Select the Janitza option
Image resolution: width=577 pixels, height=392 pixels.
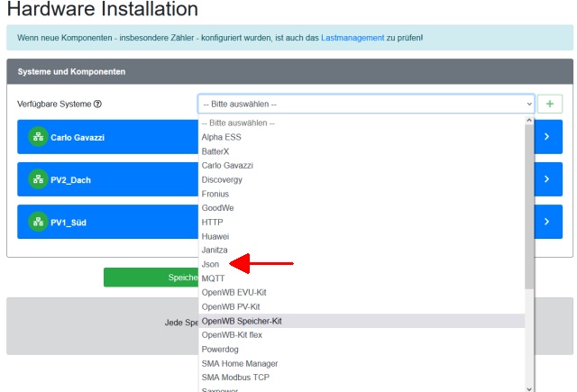click(x=362, y=250)
